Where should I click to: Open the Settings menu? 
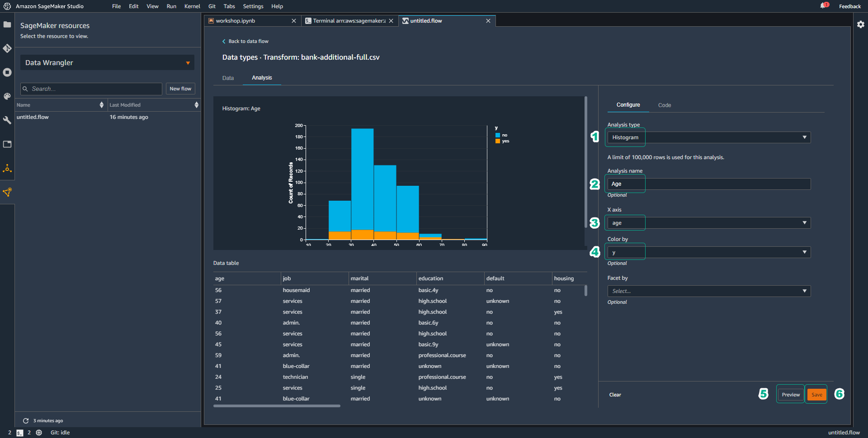tap(253, 6)
